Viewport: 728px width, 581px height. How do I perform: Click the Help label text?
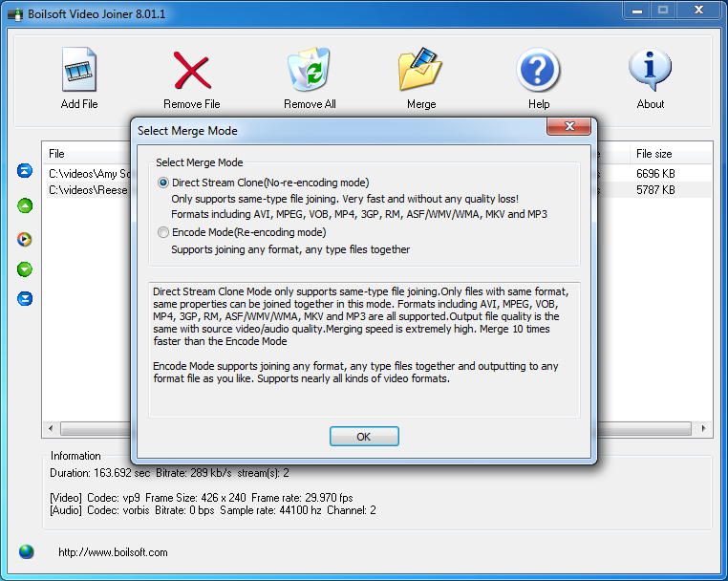pyautogui.click(x=539, y=104)
